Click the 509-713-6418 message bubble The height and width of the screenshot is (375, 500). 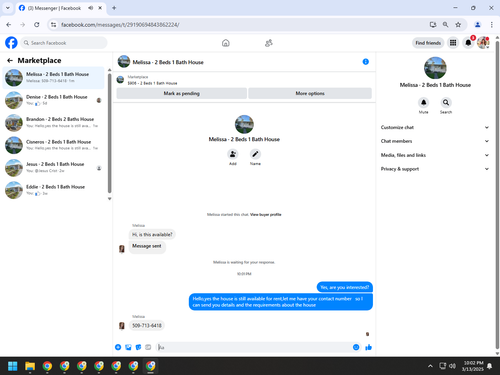pyautogui.click(x=147, y=325)
